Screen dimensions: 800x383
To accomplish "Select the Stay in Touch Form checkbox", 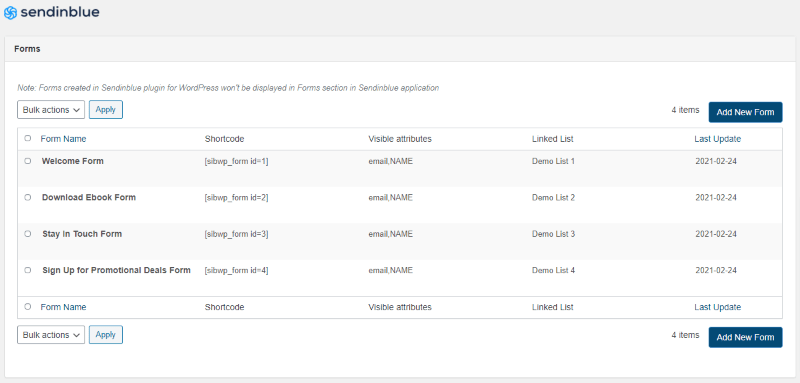I will [28, 234].
